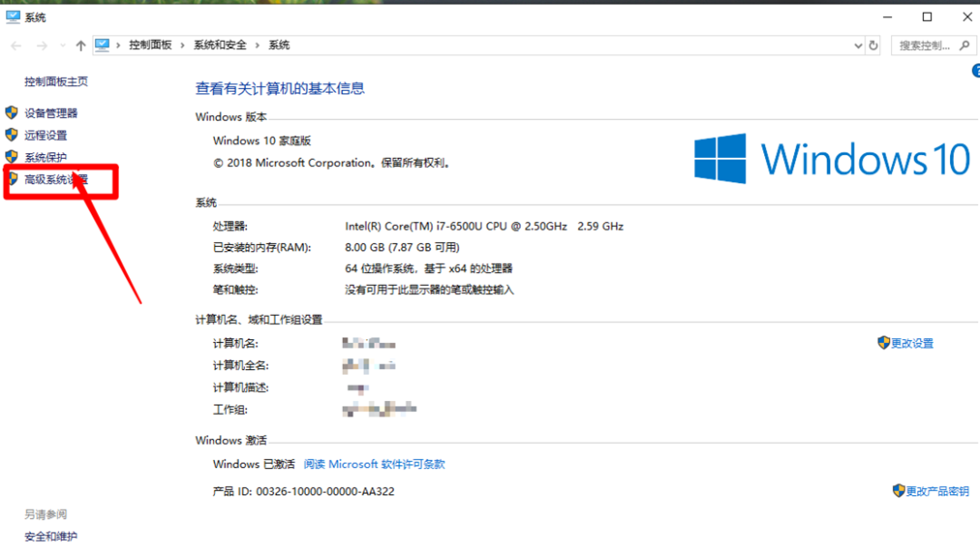
Task: Open address bar history dropdown
Action: [858, 45]
